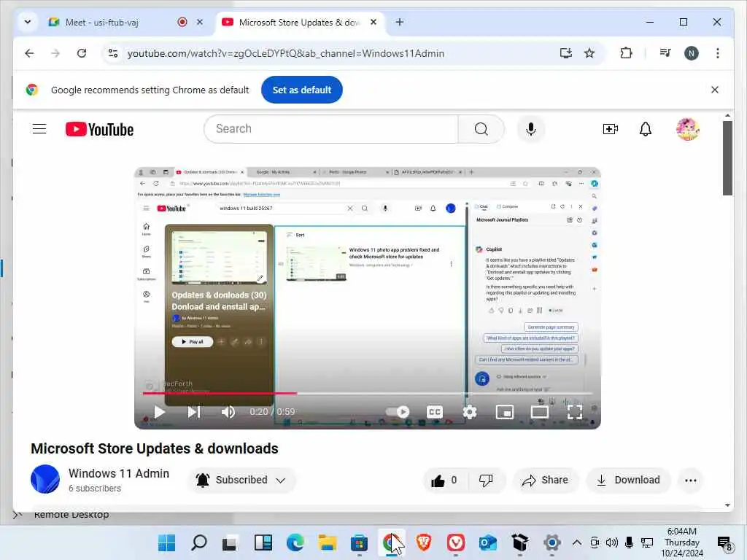Open Windows taskbar search

click(x=198, y=542)
